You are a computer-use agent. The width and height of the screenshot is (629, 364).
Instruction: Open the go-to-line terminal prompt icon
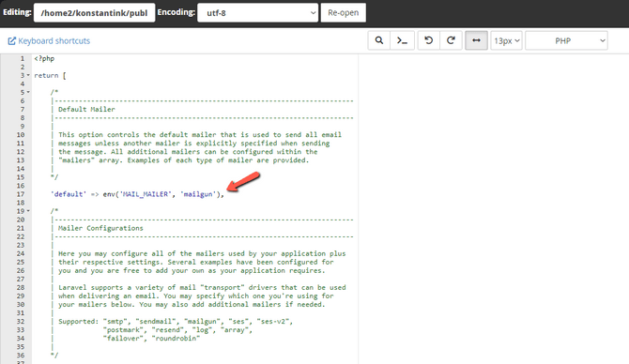click(x=402, y=40)
